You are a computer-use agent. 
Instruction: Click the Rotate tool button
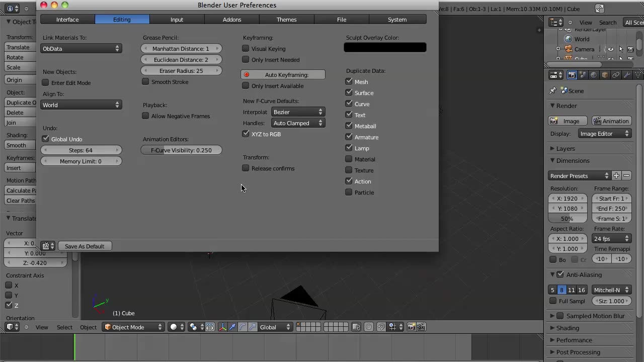pos(20,57)
